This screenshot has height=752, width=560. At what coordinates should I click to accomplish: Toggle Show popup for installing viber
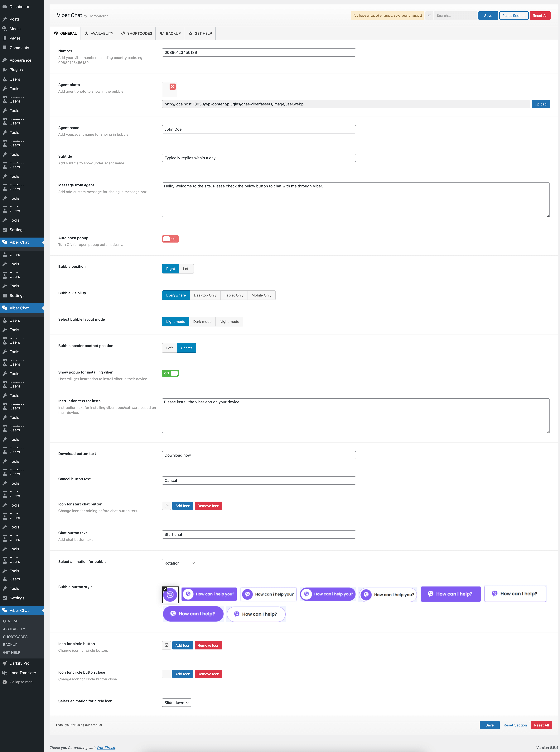pos(170,373)
